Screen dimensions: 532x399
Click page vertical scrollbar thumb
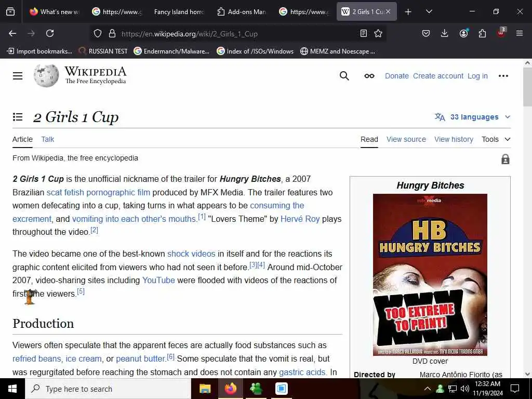click(x=527, y=87)
